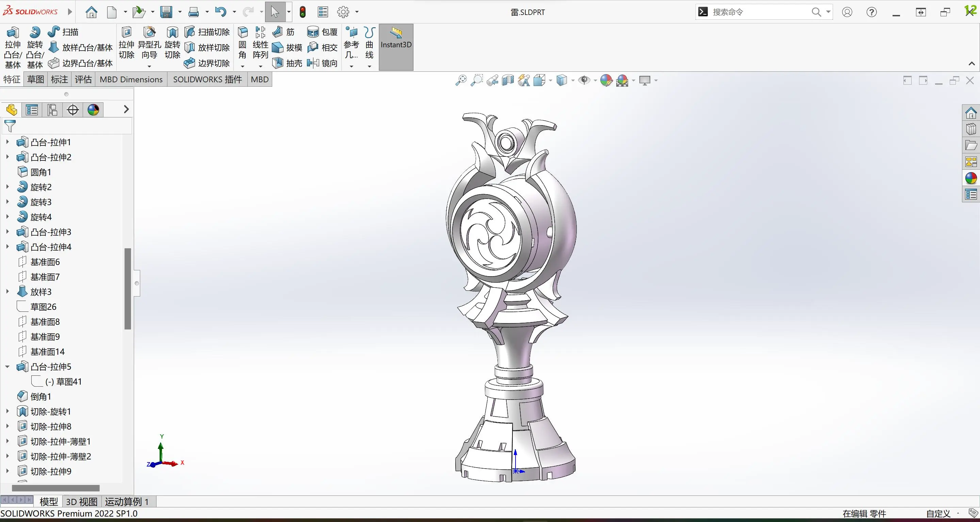The width and height of the screenshot is (980, 522).
Task: Select 草图41 under 凸台-拉伸5
Action: pyautogui.click(x=63, y=382)
